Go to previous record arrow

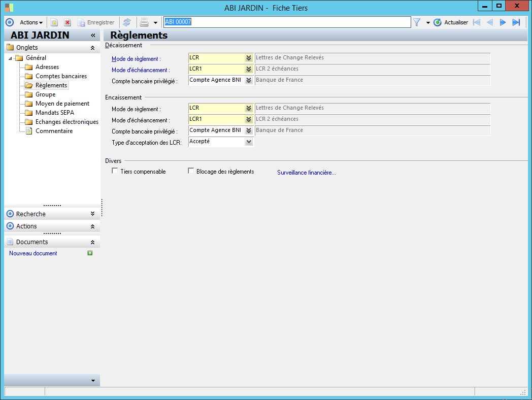pyautogui.click(x=489, y=22)
